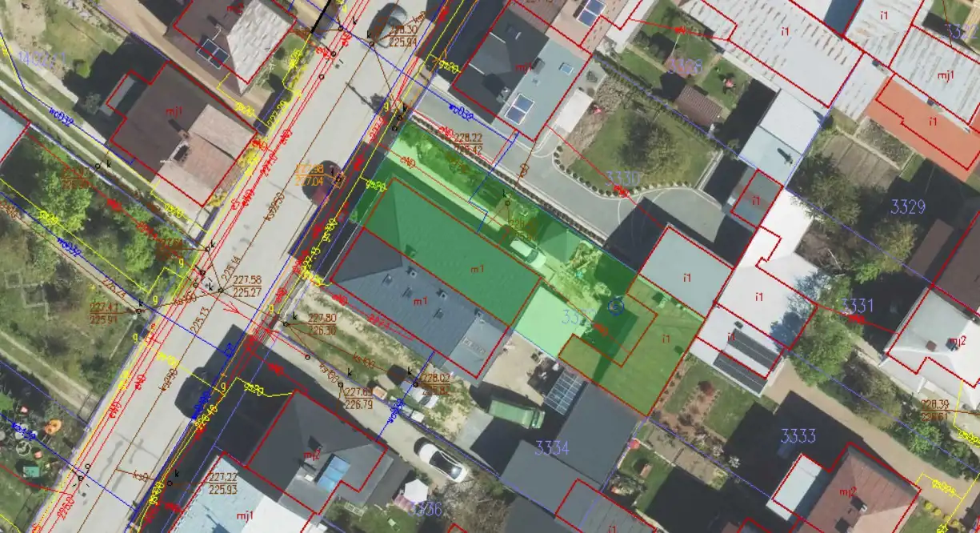Select parcel number 3334 label
This screenshot has height=533, width=980.
552,447
